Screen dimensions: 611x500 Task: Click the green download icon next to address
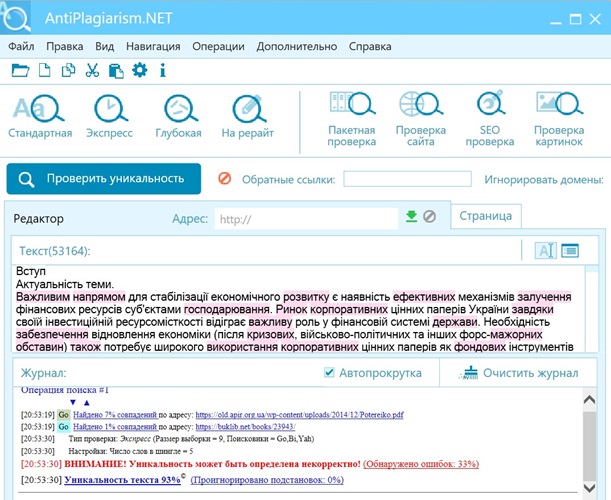click(x=411, y=216)
